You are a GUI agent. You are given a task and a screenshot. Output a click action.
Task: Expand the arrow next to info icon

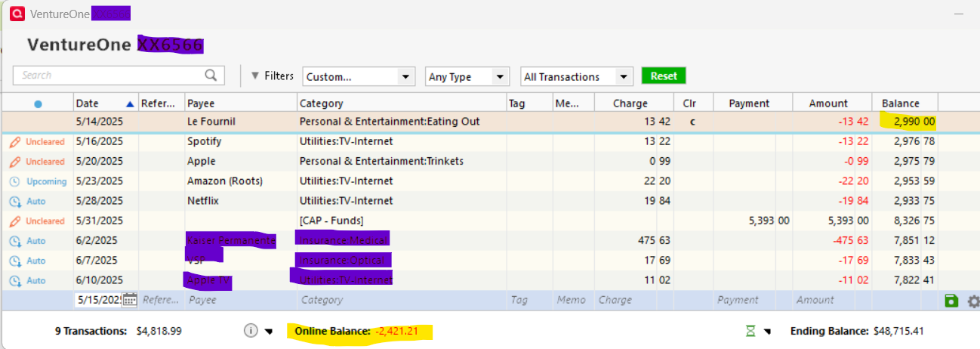[269, 332]
